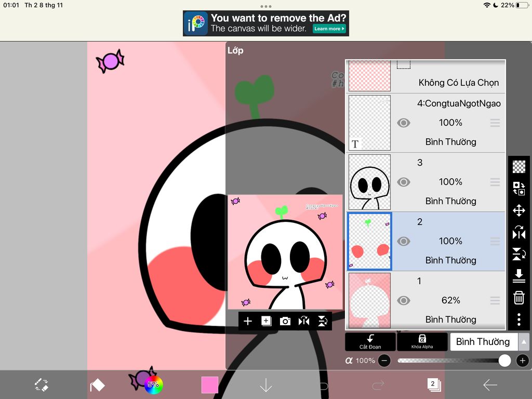Screen dimensions: 532x399
Task: Tap layer 1 thumbnail
Action: 369,301
